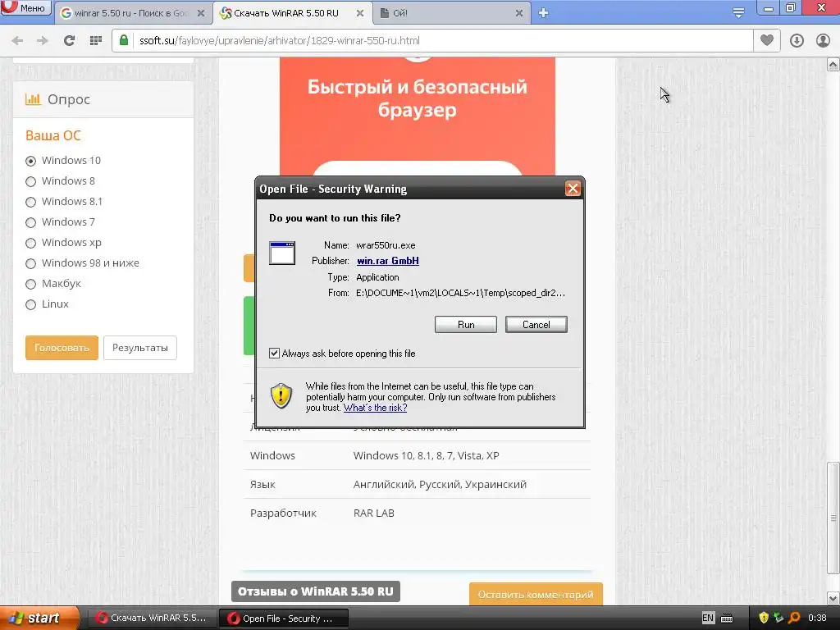Click the Отзывы о WinRAR 5.50 RU heading
Viewport: 840px width, 630px height.
[x=316, y=591]
